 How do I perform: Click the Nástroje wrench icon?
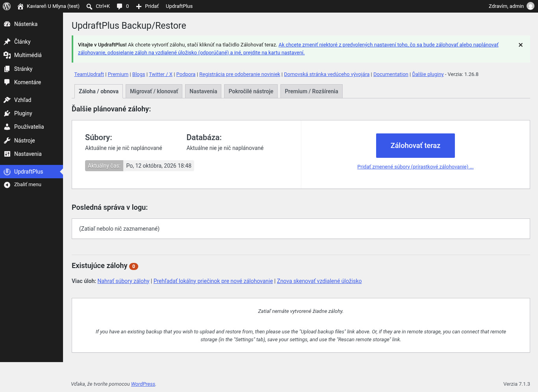(x=7, y=141)
